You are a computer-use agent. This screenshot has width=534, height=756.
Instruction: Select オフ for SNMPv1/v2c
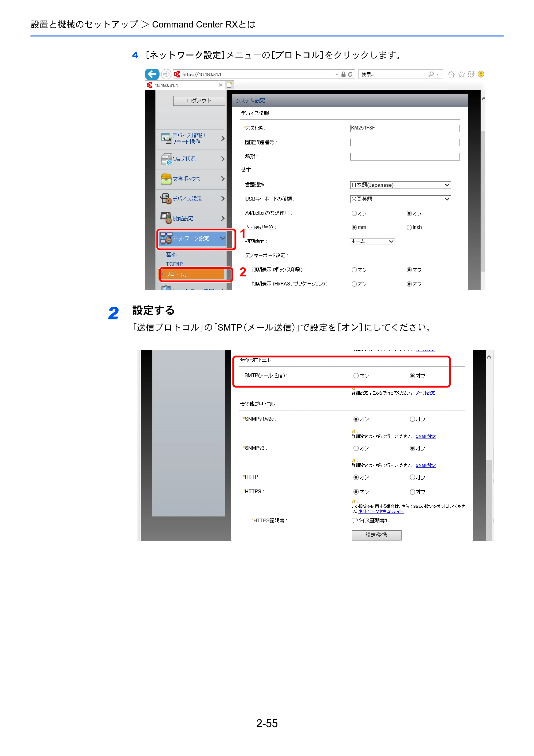click(x=412, y=419)
